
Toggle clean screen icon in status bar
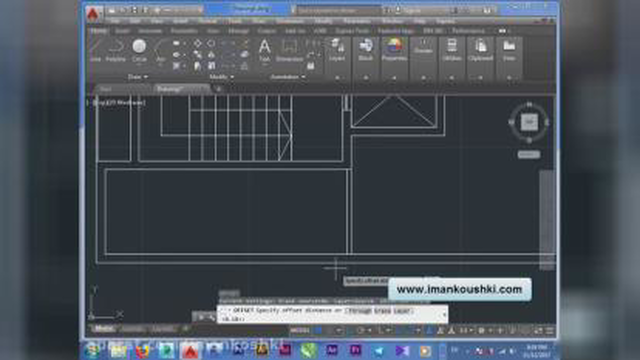(x=539, y=331)
